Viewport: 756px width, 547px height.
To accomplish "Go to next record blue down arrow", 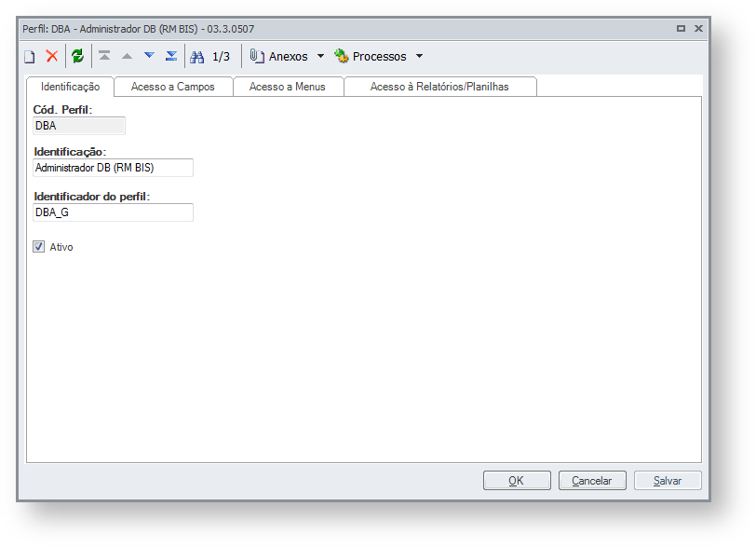I will click(150, 56).
